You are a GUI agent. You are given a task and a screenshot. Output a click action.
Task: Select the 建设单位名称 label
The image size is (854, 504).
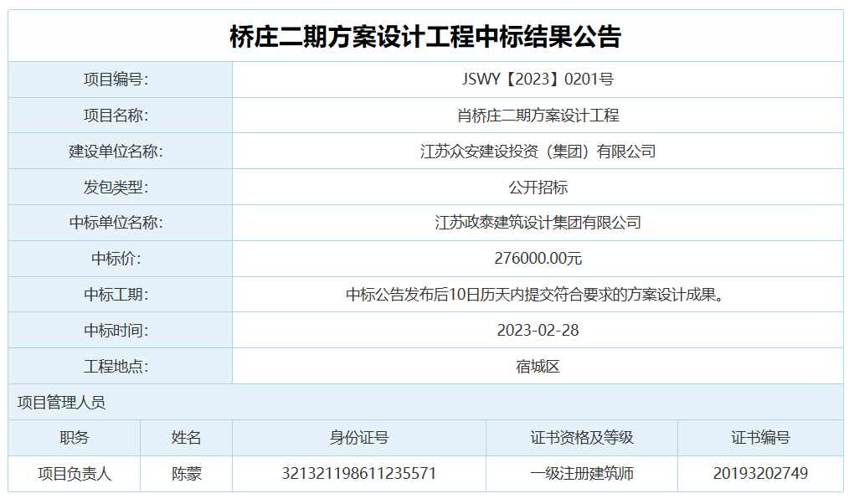116,152
